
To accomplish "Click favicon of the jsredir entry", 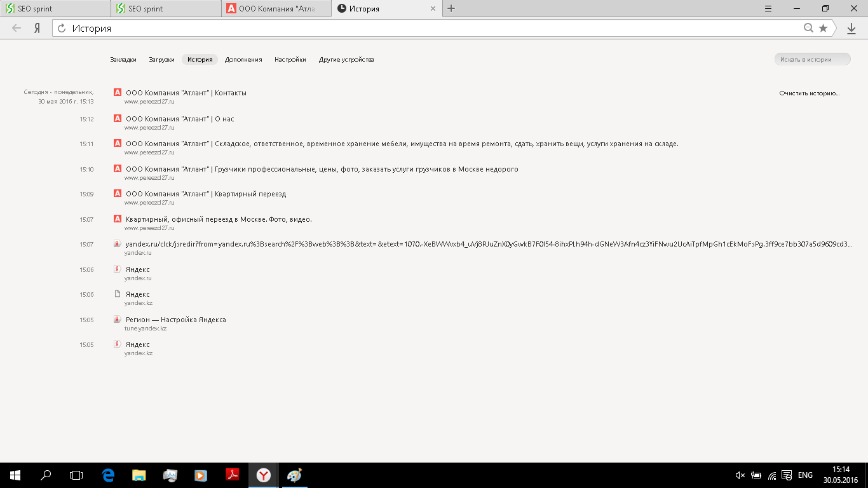I will coord(117,243).
